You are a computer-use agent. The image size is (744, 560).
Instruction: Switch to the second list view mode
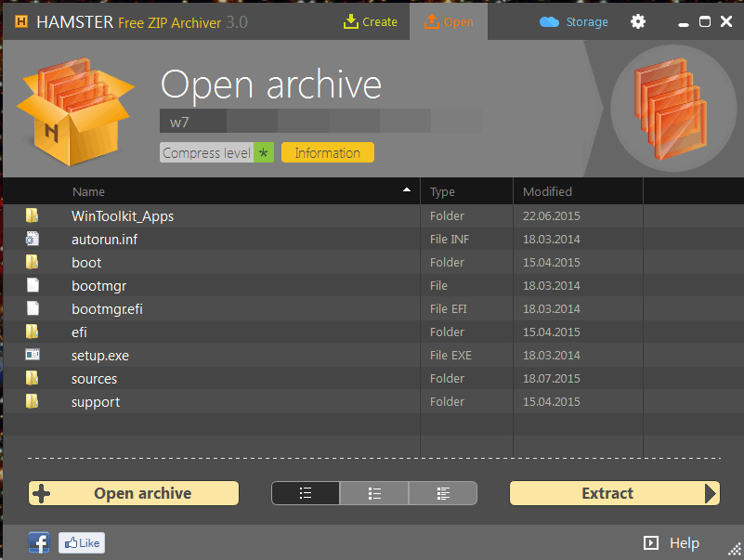(374, 493)
